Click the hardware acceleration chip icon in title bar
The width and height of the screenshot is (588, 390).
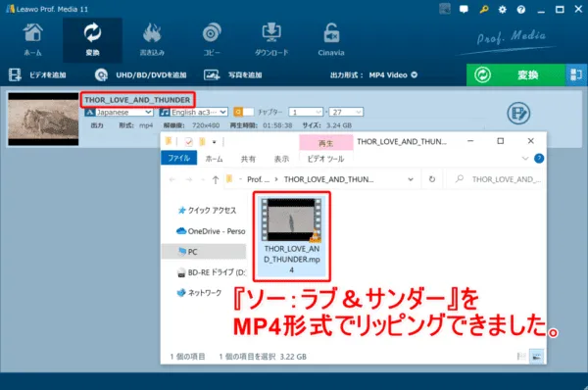click(445, 9)
